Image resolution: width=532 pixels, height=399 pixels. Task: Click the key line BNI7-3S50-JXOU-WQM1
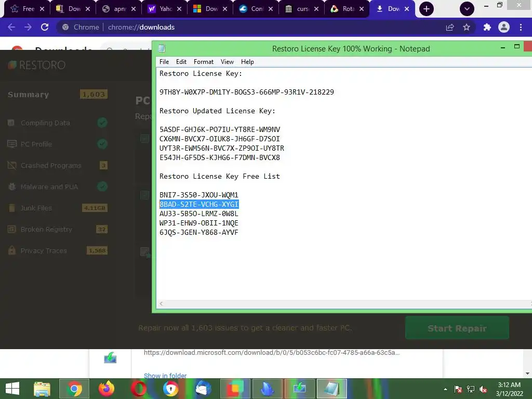[199, 195]
